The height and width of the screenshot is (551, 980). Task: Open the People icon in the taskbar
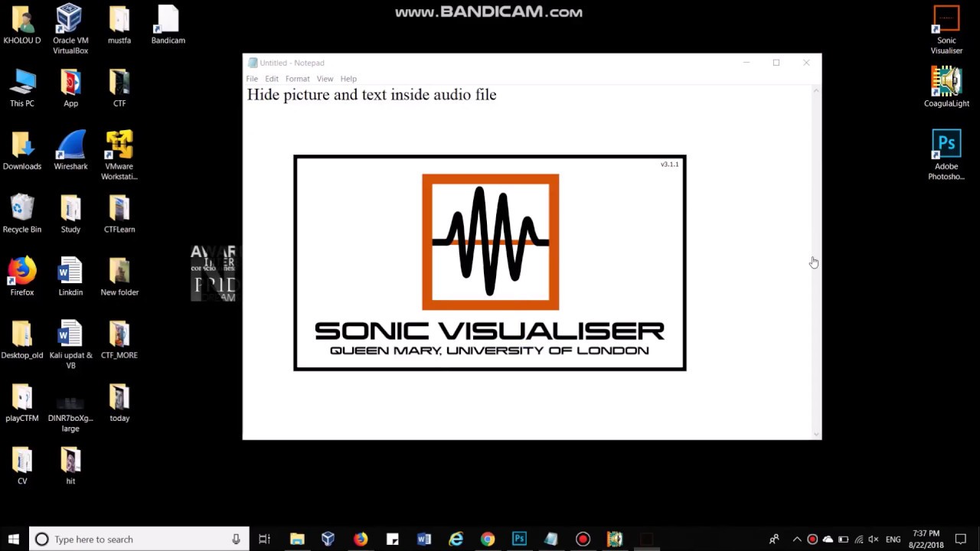[774, 539]
